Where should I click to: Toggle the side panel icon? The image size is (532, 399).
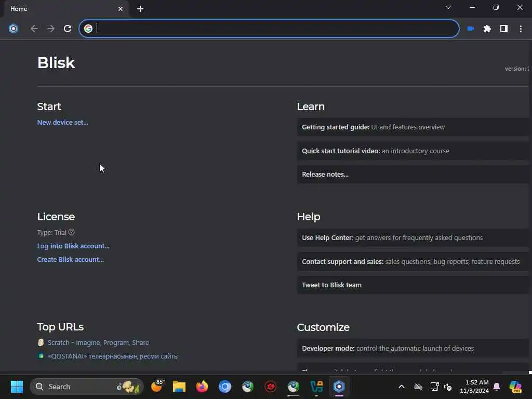click(504, 29)
